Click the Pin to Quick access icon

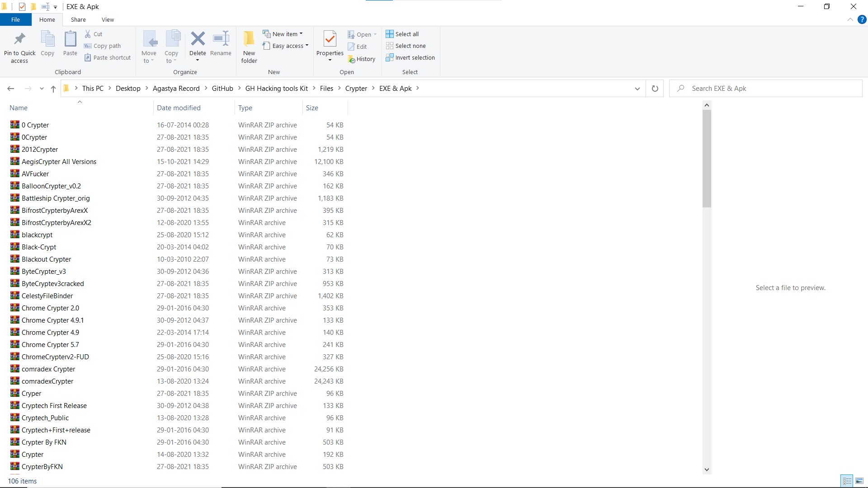19,40
